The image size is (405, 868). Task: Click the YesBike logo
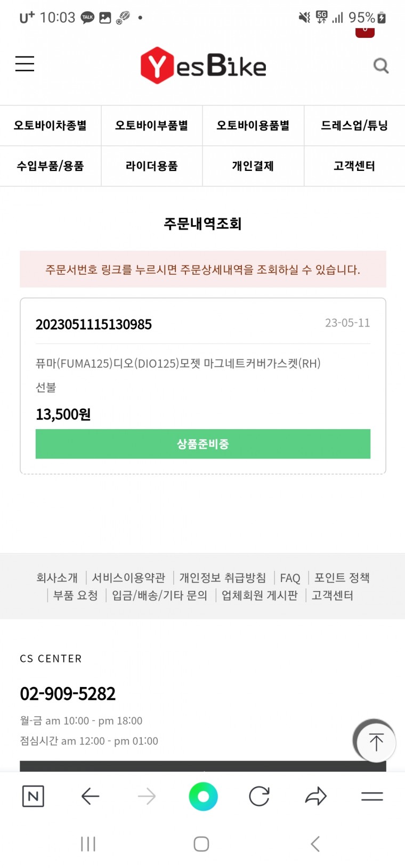pos(203,65)
